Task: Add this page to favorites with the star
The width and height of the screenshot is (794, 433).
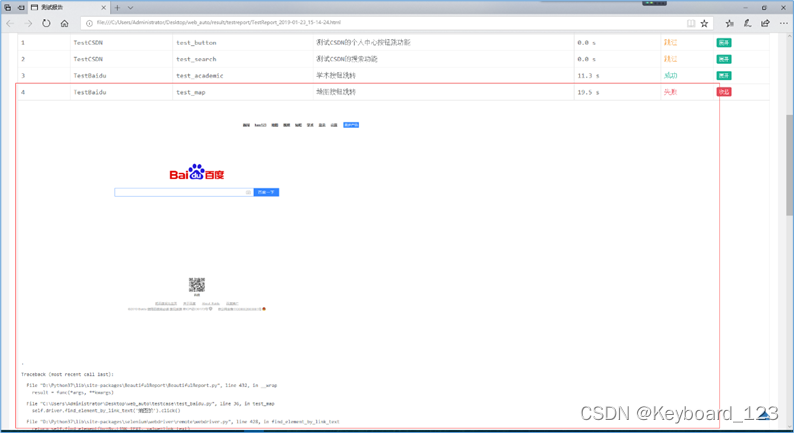Action: (x=704, y=23)
